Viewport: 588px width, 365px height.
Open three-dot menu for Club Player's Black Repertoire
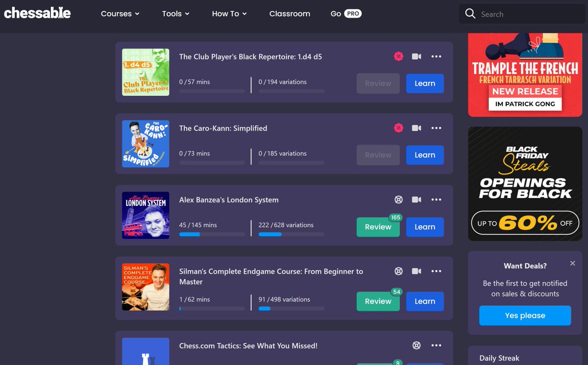coord(436,56)
